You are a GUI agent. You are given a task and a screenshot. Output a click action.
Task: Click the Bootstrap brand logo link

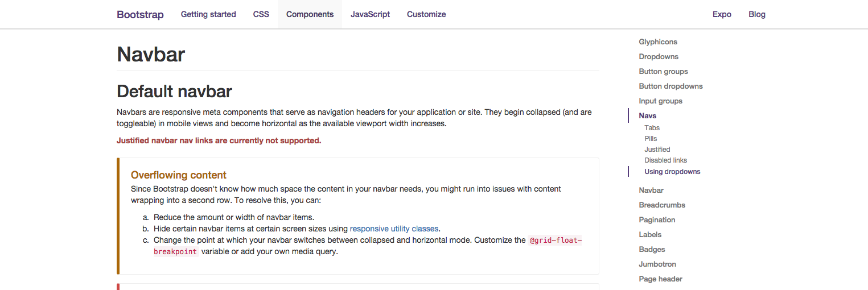pyautogui.click(x=140, y=15)
